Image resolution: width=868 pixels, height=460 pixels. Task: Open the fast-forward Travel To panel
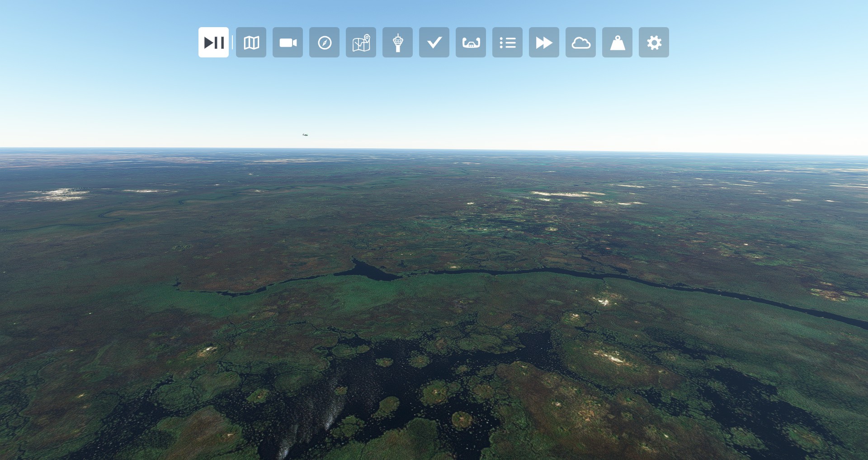tap(544, 43)
